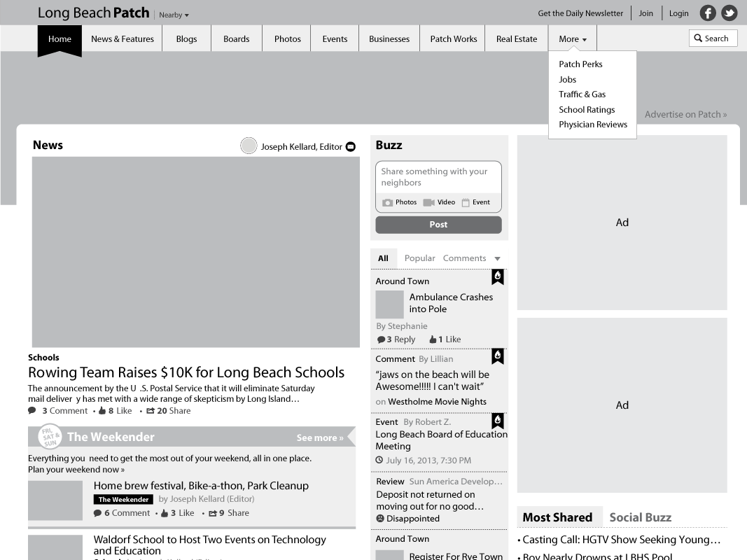Like the Ambulance Crashes post thumbs-up
The image size is (747, 560).
[x=433, y=339]
